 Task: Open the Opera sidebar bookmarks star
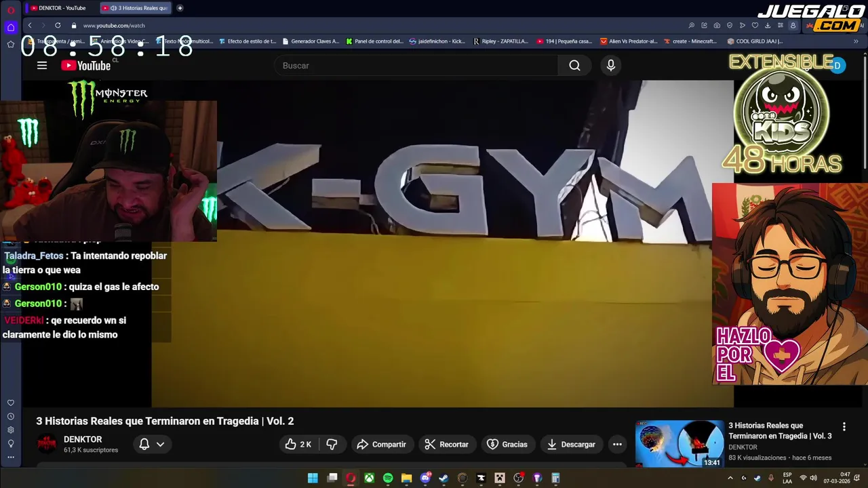[x=11, y=44]
